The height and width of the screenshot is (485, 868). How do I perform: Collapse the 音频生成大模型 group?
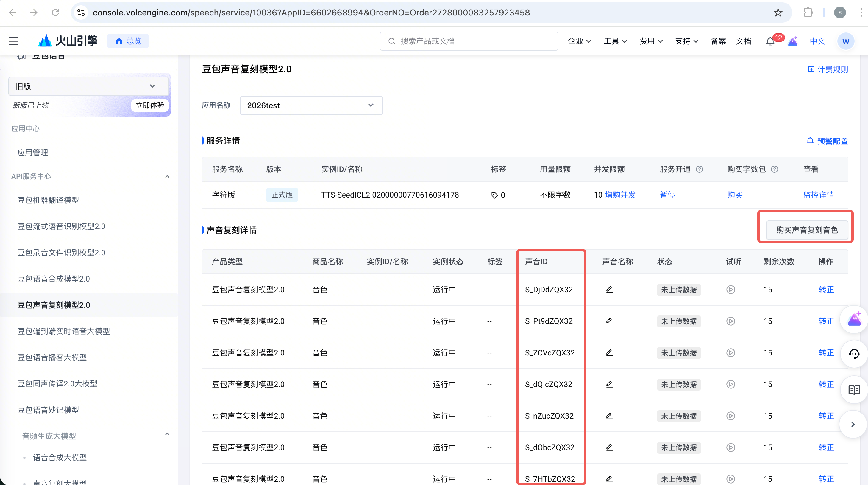click(167, 434)
